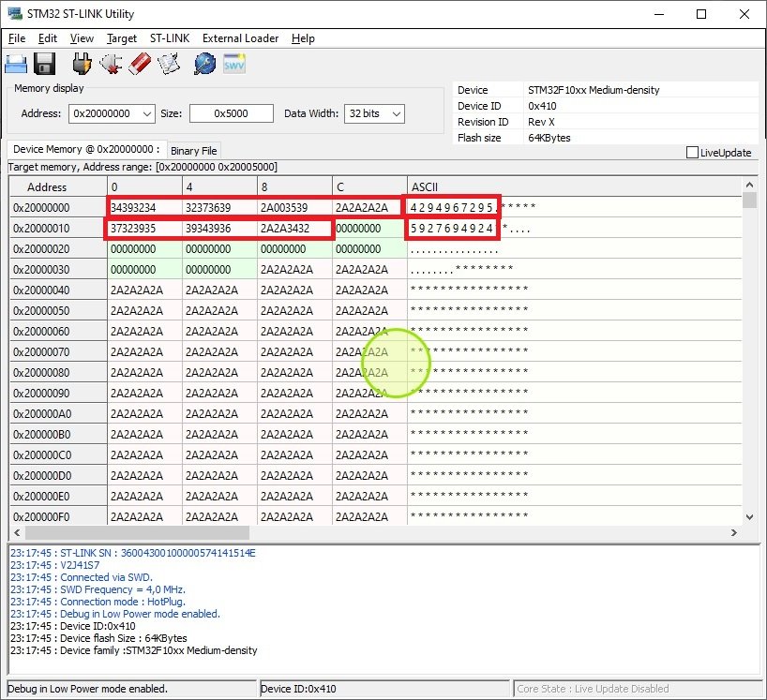Click the Full chip erase eraser icon

tap(140, 64)
